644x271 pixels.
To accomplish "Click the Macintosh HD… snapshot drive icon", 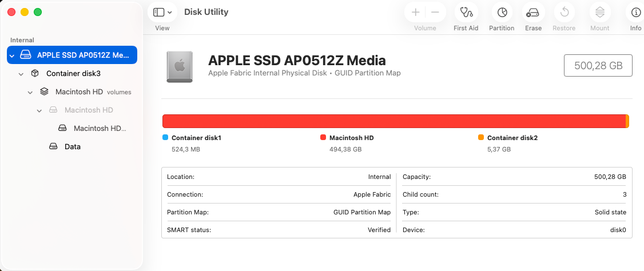I will pos(62,128).
